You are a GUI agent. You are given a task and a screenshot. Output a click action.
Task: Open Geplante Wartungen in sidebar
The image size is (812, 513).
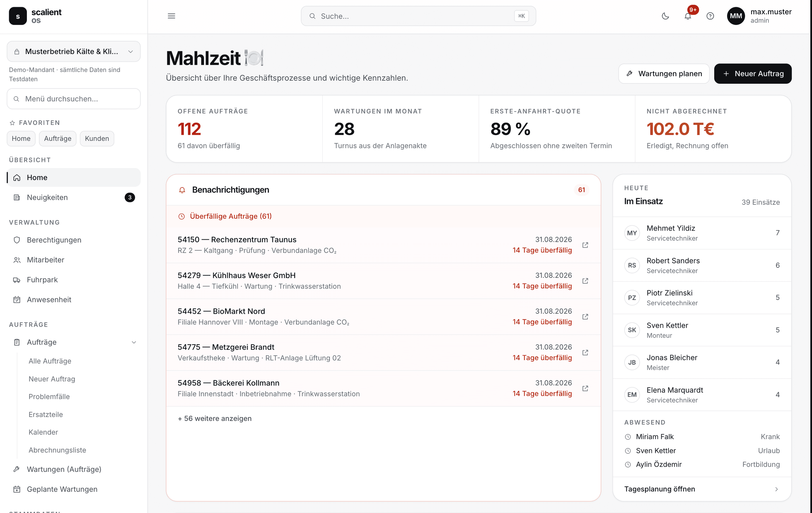73,489
